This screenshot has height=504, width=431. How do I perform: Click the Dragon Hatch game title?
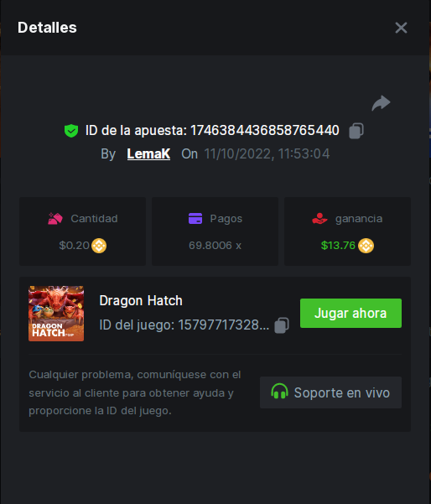(x=141, y=301)
